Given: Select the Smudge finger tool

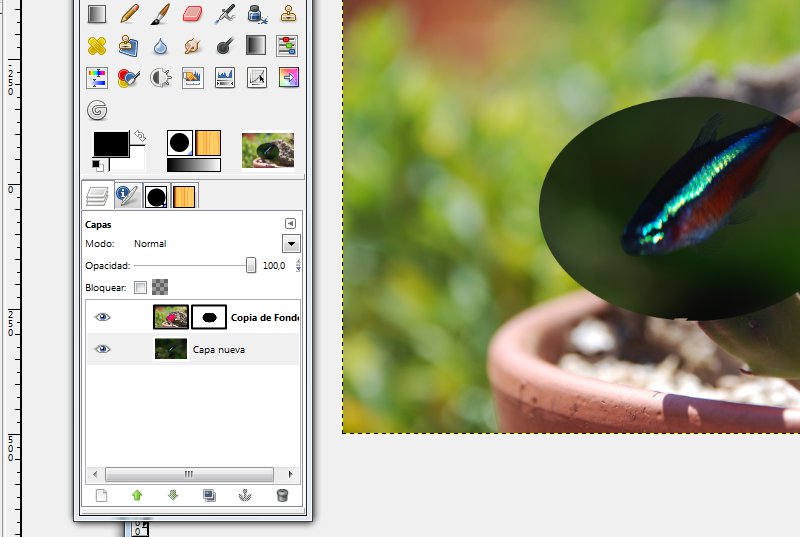Looking at the screenshot, I should click(192, 46).
